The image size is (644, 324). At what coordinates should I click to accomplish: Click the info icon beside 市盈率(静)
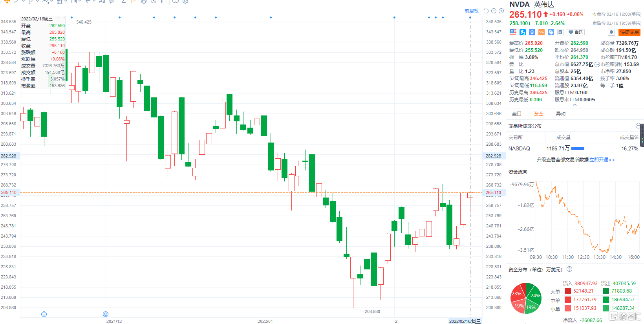pyautogui.click(x=597, y=64)
